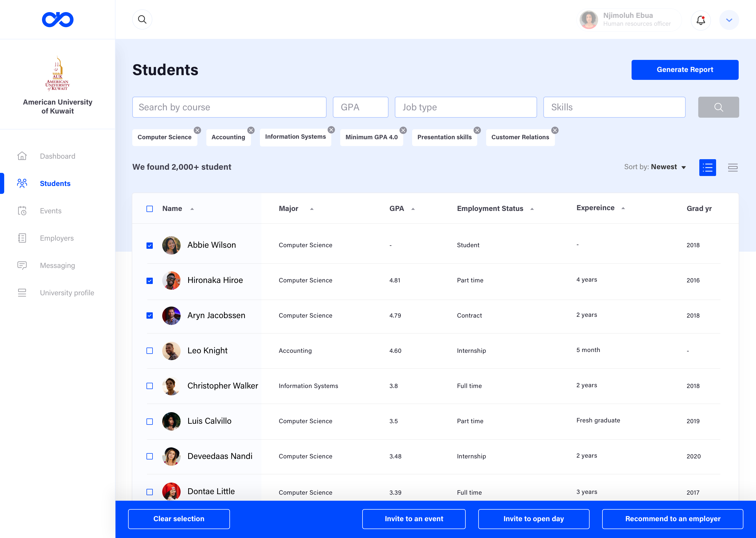Viewport: 756px width, 538px height.
Task: Uncheck Abbie Wilson's row
Action: click(x=150, y=245)
